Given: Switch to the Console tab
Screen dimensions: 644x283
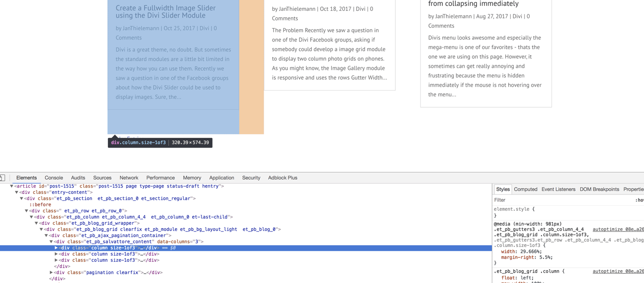Looking at the screenshot, I should (54, 178).
